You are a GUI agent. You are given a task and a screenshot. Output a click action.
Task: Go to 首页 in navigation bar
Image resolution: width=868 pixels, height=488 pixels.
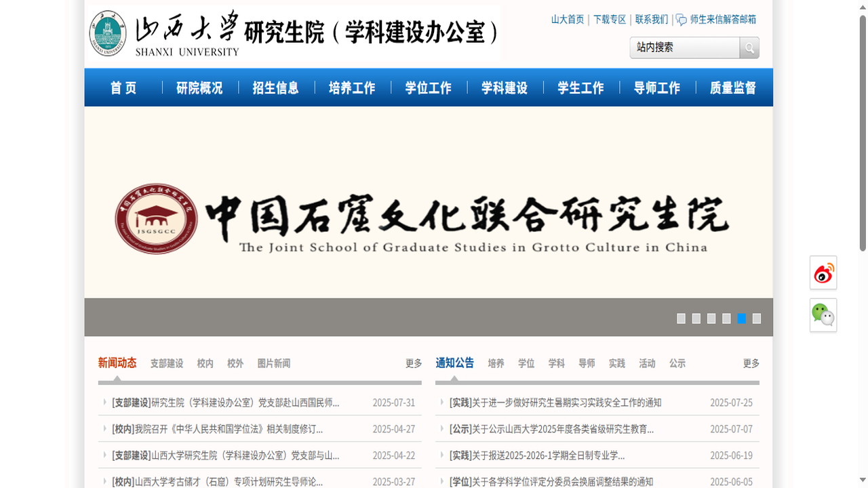(x=123, y=87)
